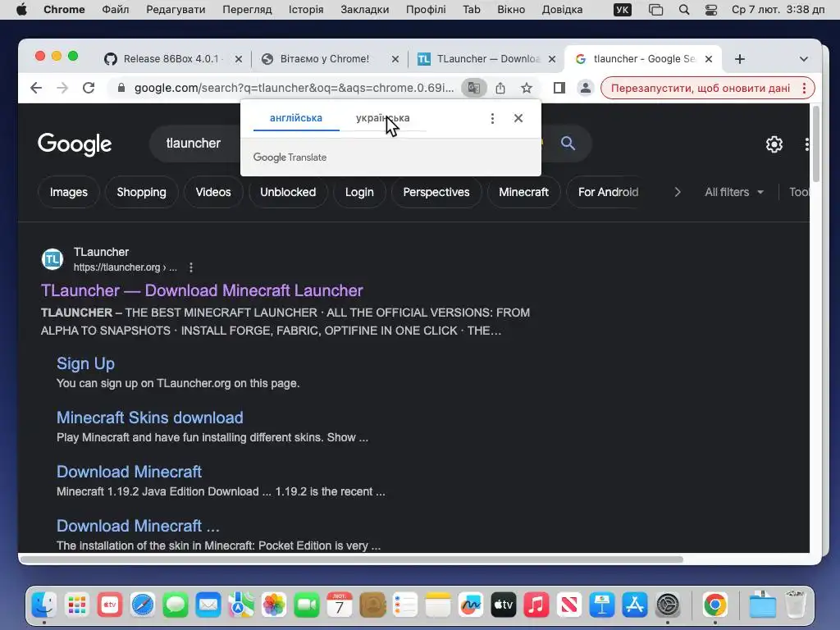Click the share page icon

500,88
